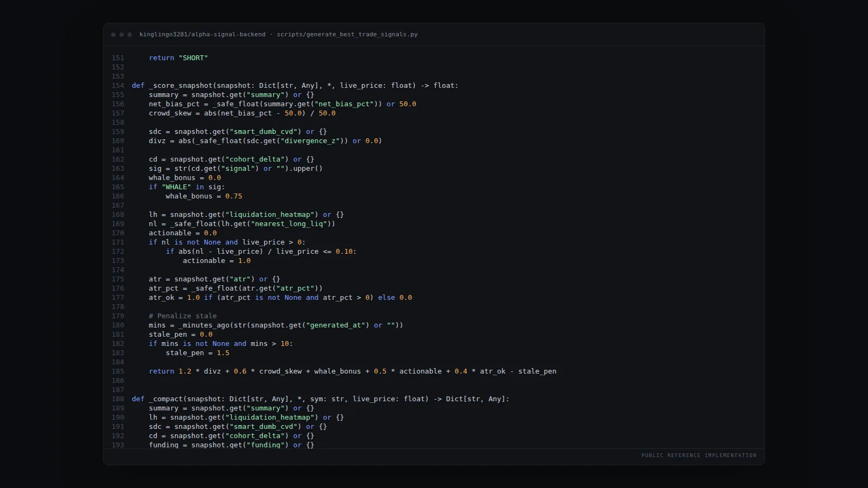Click whale_bonus = 0.75 line
The height and width of the screenshot is (488, 868).
[204, 196]
